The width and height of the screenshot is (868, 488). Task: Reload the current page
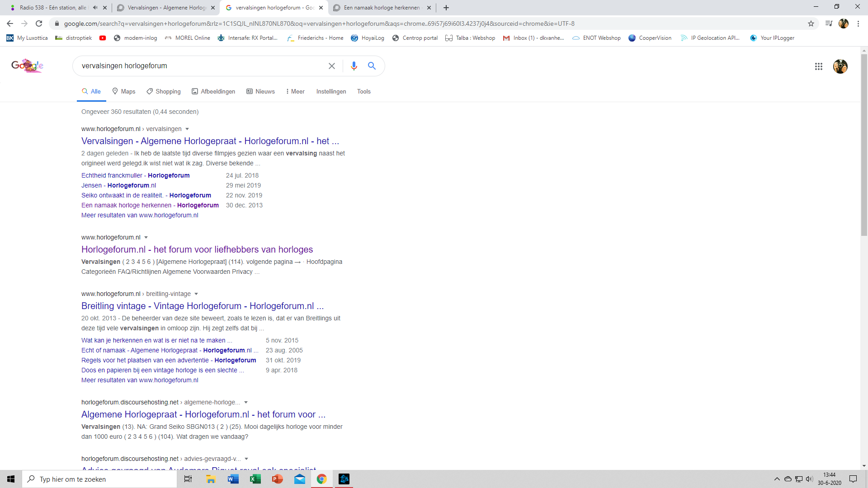pyautogui.click(x=39, y=23)
